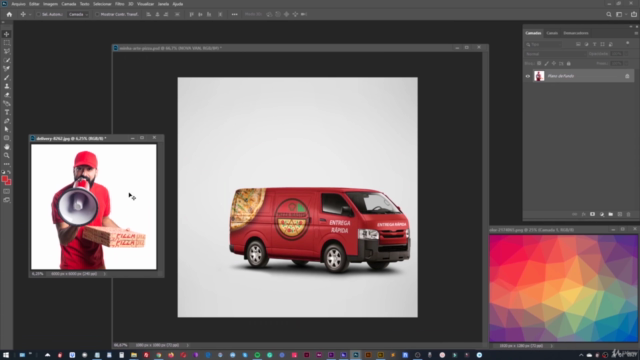Screen dimensions: 640x360
Task: Click the Plano de fundo lock icon
Action: (627, 76)
